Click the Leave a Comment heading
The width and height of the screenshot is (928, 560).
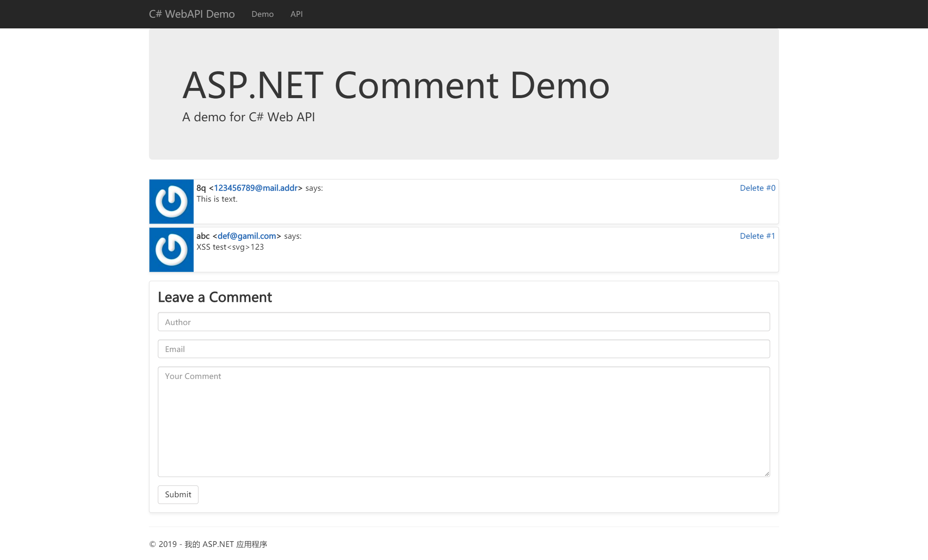[215, 297]
